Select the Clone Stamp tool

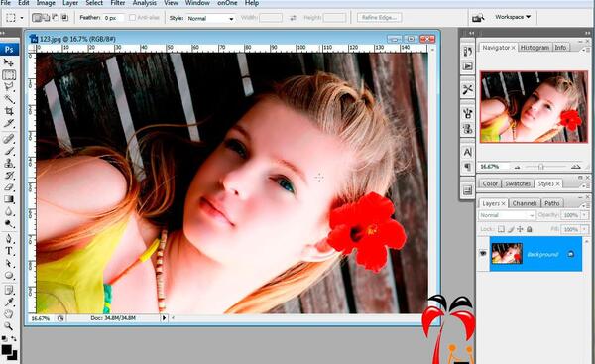pyautogui.click(x=8, y=164)
